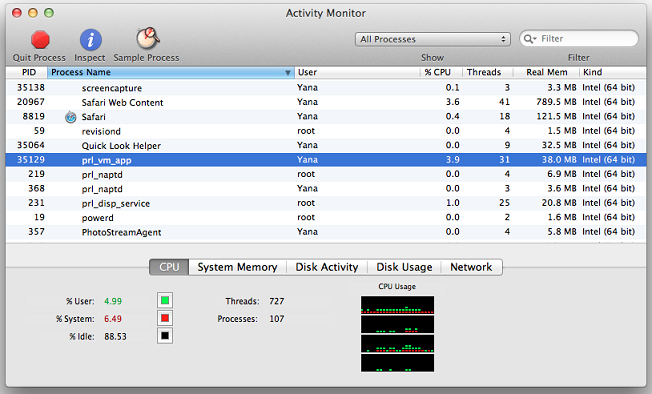Click into the Filter search field

point(578,39)
